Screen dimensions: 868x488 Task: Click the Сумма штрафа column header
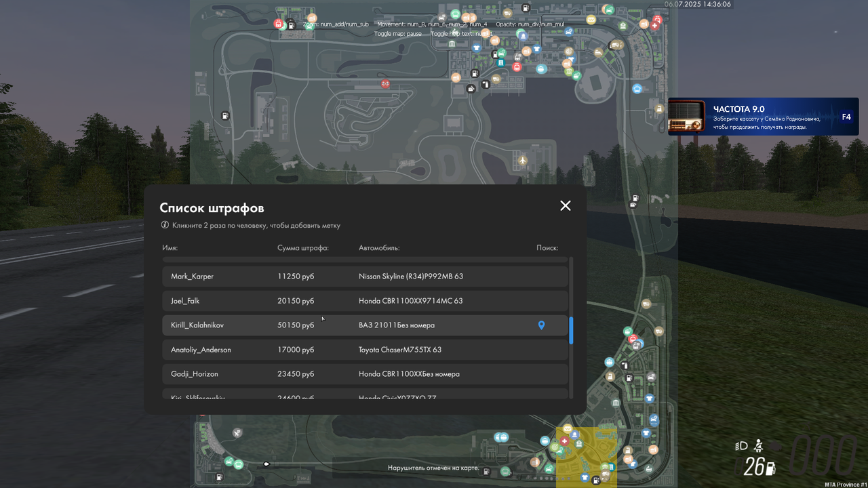point(303,248)
